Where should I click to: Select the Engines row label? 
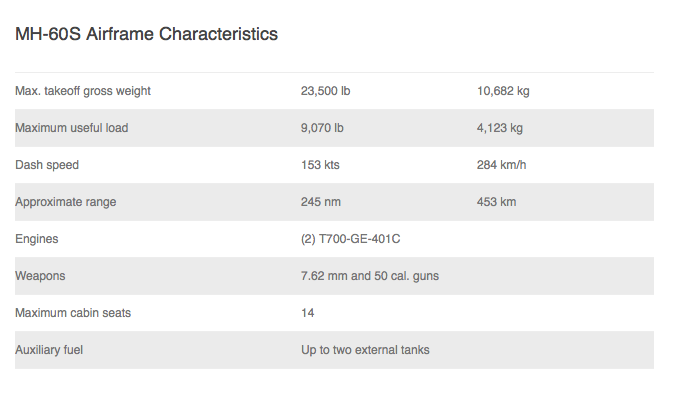37,239
